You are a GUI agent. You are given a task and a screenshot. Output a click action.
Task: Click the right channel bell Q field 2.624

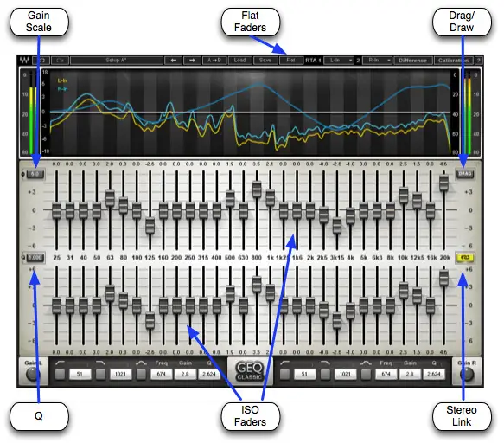[434, 374]
